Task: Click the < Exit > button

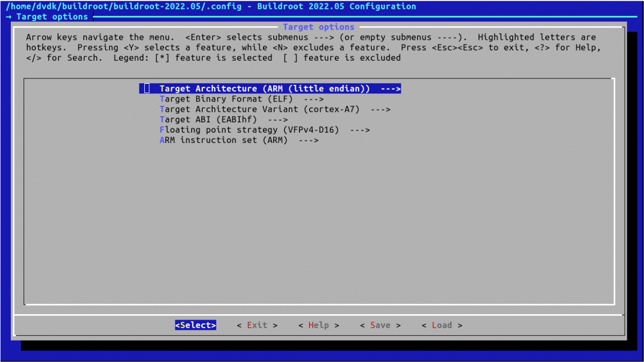Action: coord(257,325)
